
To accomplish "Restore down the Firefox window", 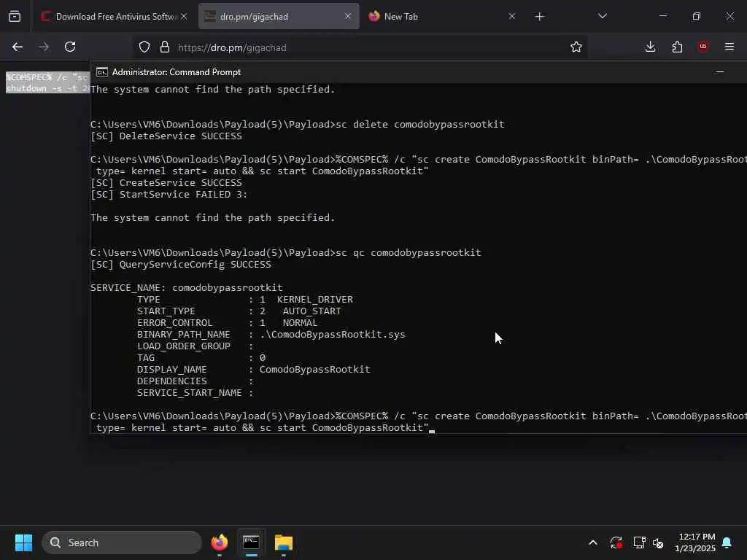I will coord(697,16).
